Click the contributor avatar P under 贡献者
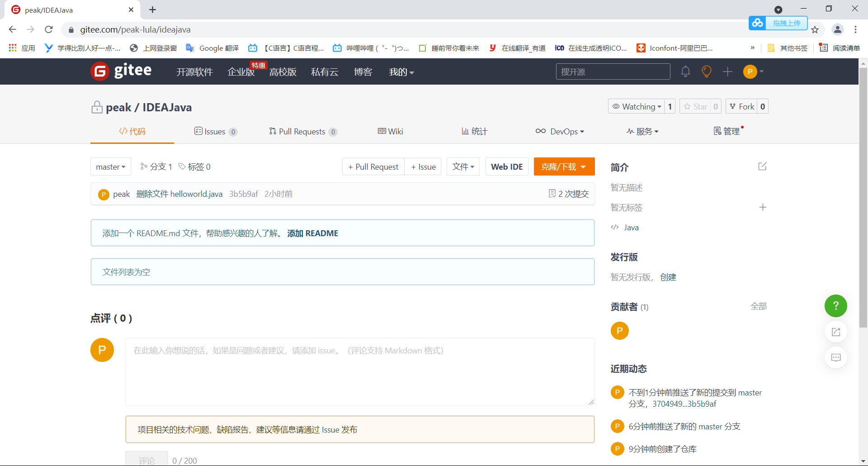Screen dimensions: 868x466 [x=620, y=331]
